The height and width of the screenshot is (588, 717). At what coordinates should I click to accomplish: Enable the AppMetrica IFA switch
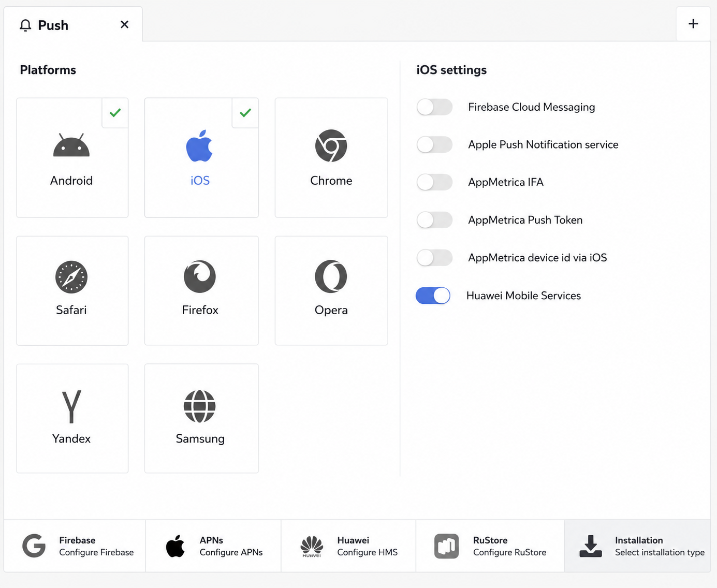[x=434, y=182]
